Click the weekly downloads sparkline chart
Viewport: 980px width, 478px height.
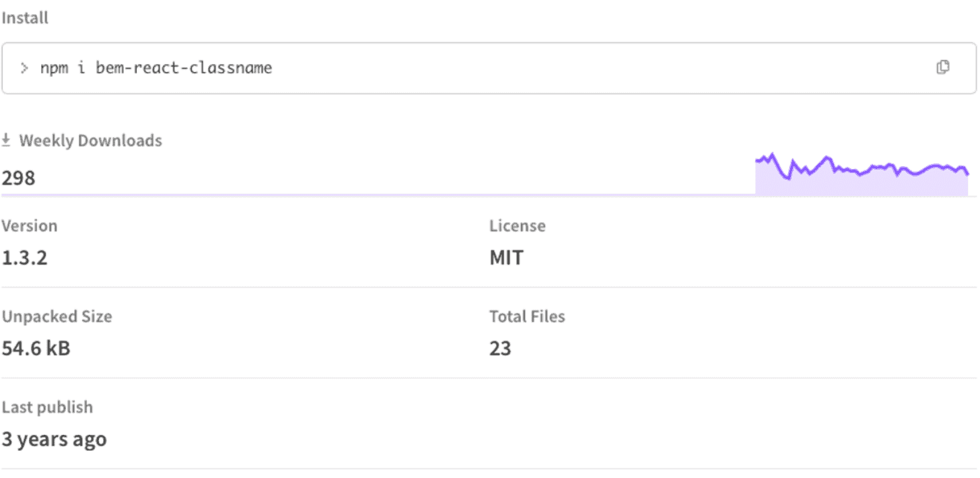pyautogui.click(x=862, y=175)
